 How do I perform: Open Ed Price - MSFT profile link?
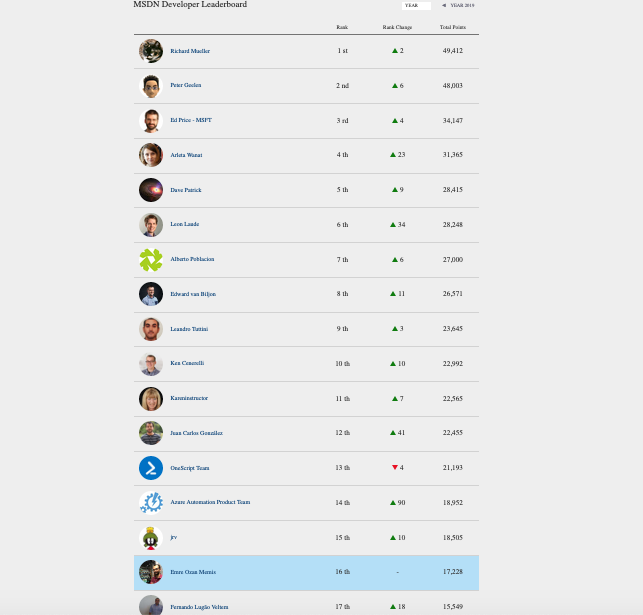point(191,120)
